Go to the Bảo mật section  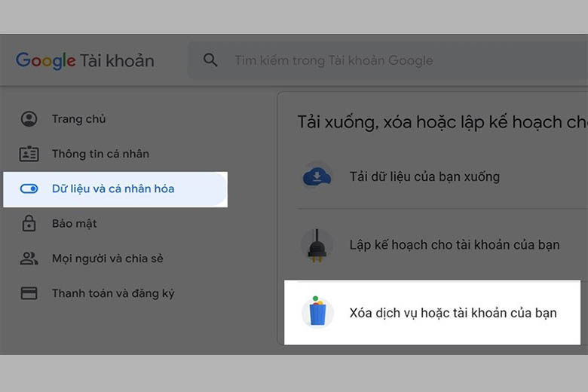click(74, 224)
